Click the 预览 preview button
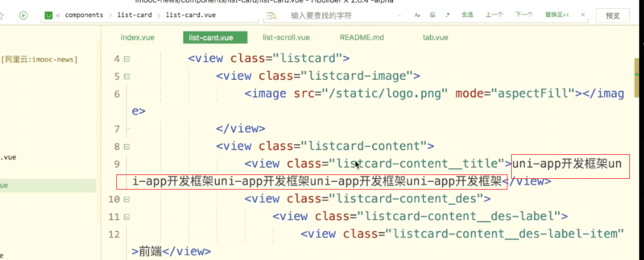 point(612,16)
